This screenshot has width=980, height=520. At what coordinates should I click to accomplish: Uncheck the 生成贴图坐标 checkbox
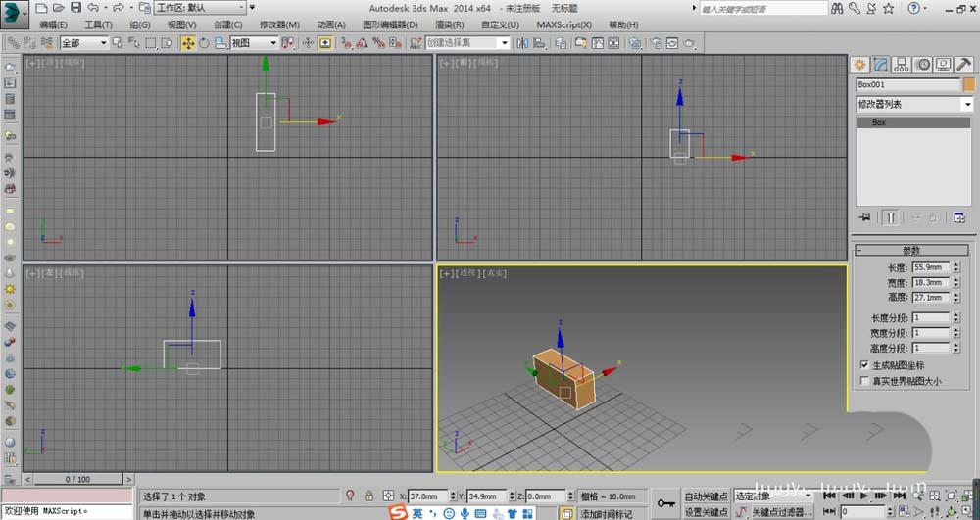[x=863, y=365]
